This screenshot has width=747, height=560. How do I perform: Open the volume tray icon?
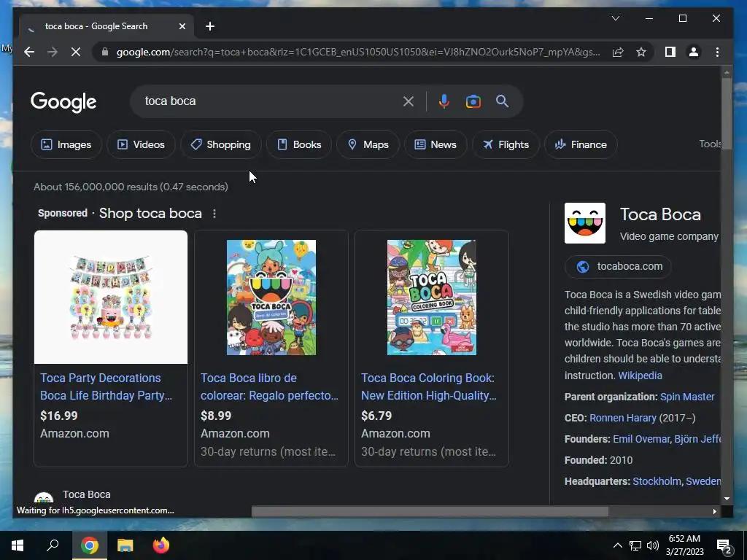[653, 545]
